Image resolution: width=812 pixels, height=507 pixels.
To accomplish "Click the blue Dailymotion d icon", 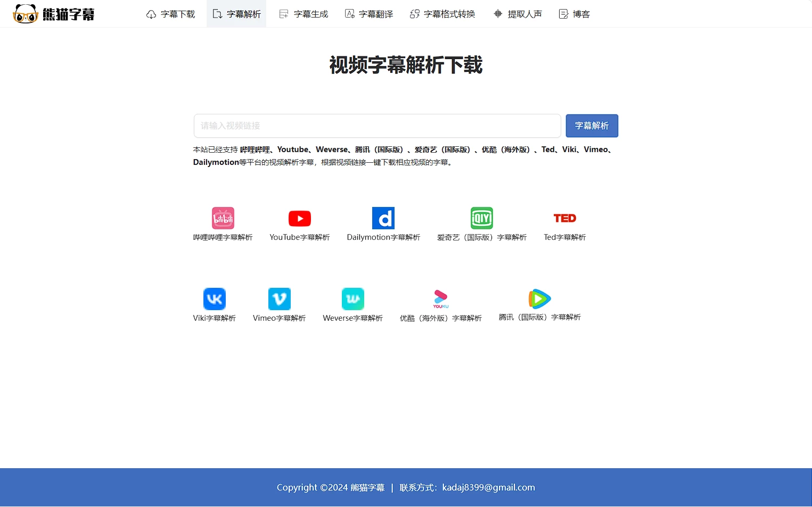I will coord(383,218).
